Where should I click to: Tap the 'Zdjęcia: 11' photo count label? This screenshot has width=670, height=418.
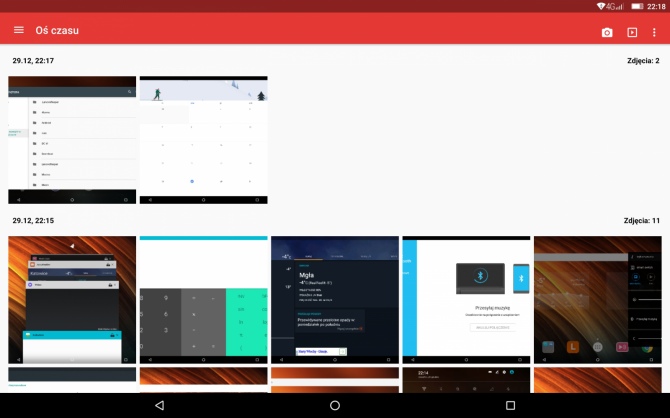point(639,220)
